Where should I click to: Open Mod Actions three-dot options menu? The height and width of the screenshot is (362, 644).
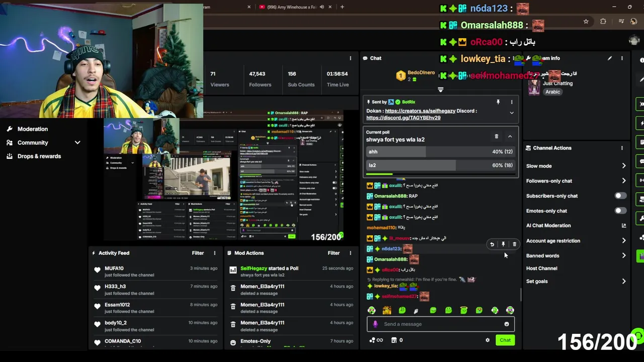coord(350,253)
